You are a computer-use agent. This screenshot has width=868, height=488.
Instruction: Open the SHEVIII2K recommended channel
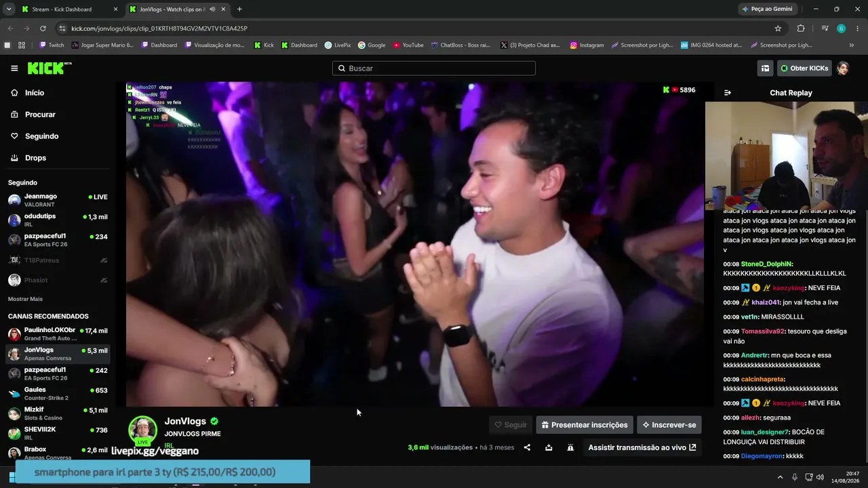(58, 433)
